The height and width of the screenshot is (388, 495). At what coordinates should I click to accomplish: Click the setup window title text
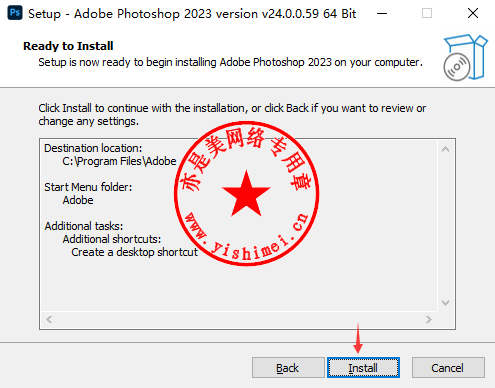coord(192,14)
